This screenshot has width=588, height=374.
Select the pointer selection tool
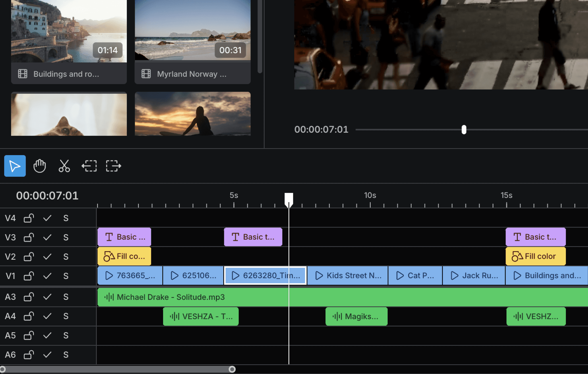pos(15,166)
